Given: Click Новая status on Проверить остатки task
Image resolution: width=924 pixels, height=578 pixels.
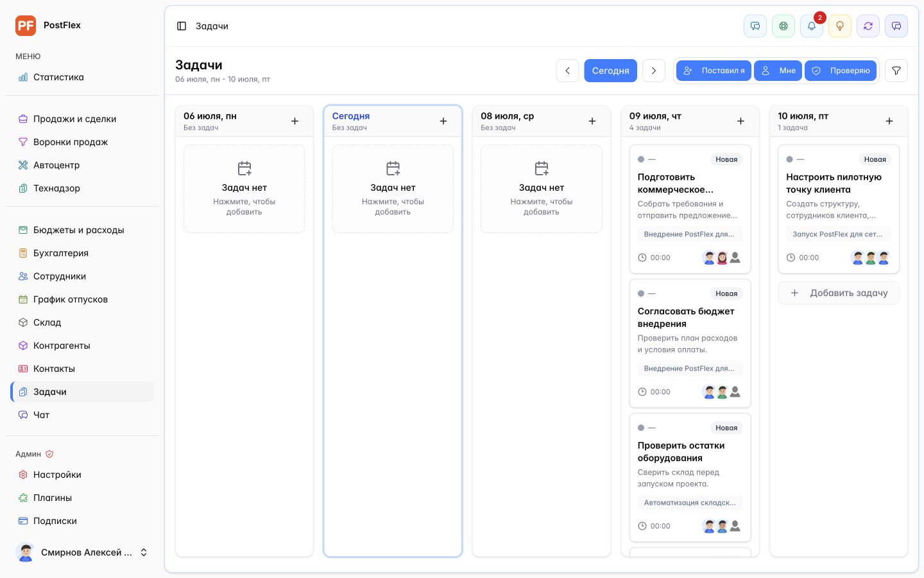Looking at the screenshot, I should (726, 428).
